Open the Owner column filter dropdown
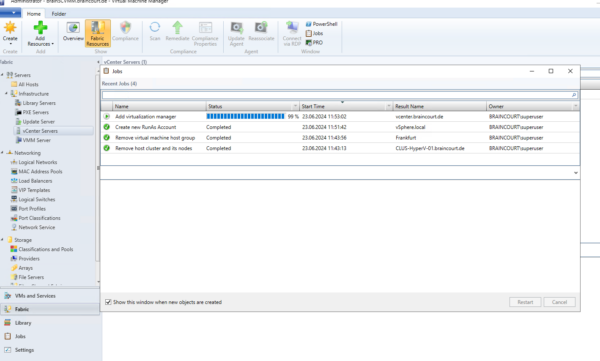The width and height of the screenshot is (600, 361). click(x=576, y=106)
